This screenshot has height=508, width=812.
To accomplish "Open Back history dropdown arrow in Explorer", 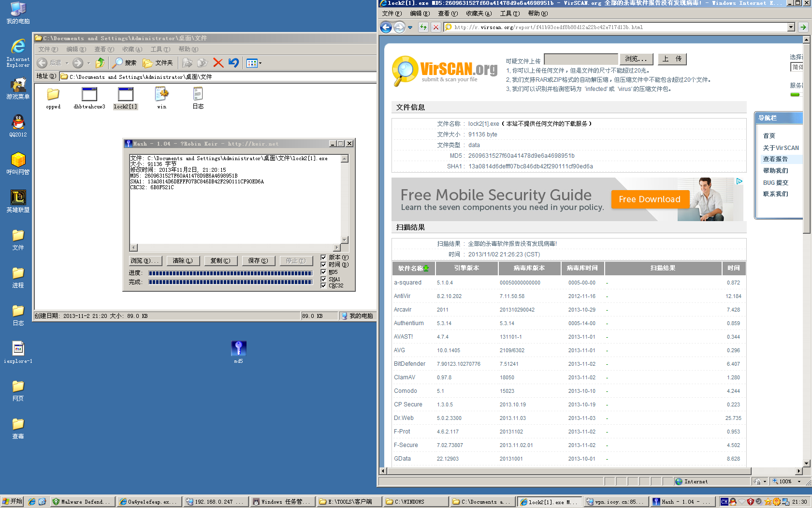I will pos(67,63).
